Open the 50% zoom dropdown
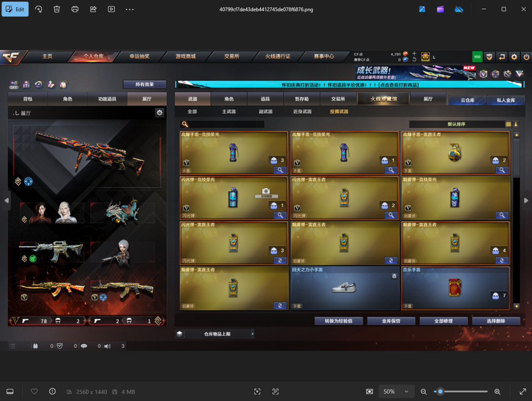The image size is (532, 401). [396, 392]
